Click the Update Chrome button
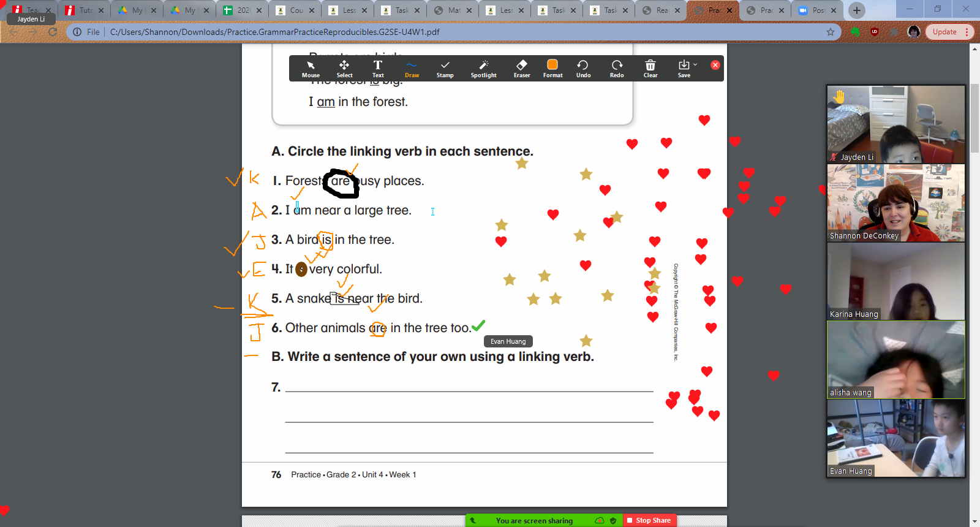Image resolution: width=980 pixels, height=527 pixels. point(944,32)
